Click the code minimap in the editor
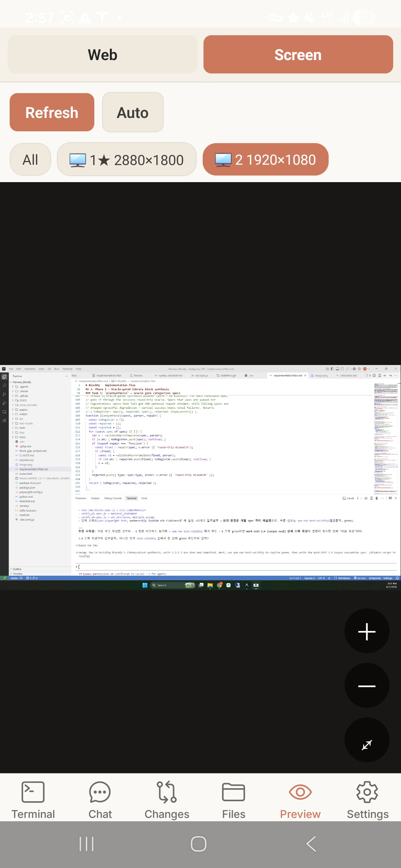The width and height of the screenshot is (401, 868). click(x=386, y=438)
